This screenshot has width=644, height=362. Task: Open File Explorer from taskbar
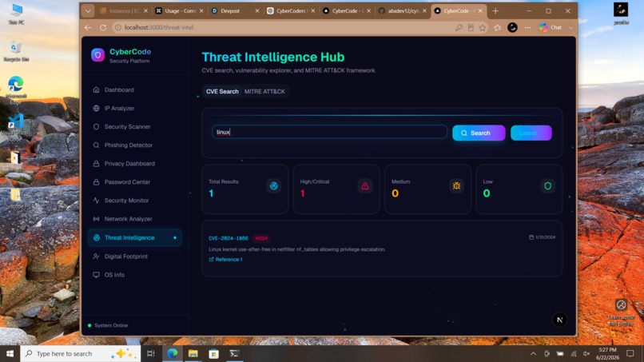click(193, 353)
